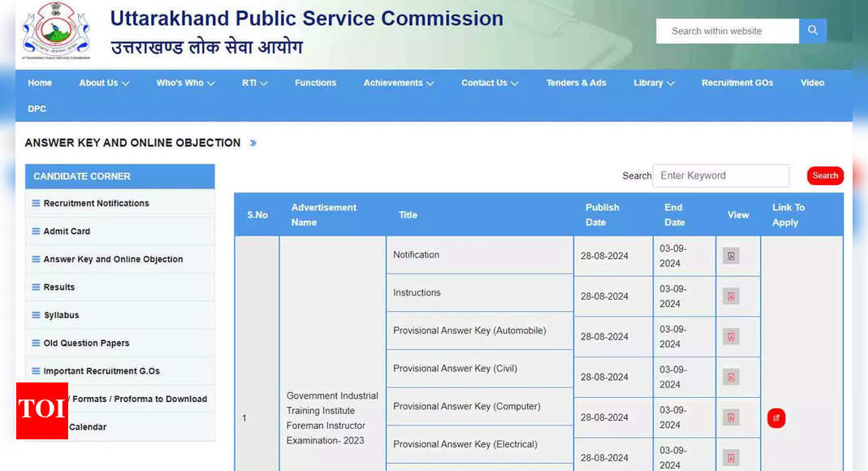Image resolution: width=868 pixels, height=471 pixels.
Task: Click list icon beside Recruitment Notifications
Action: (36, 203)
